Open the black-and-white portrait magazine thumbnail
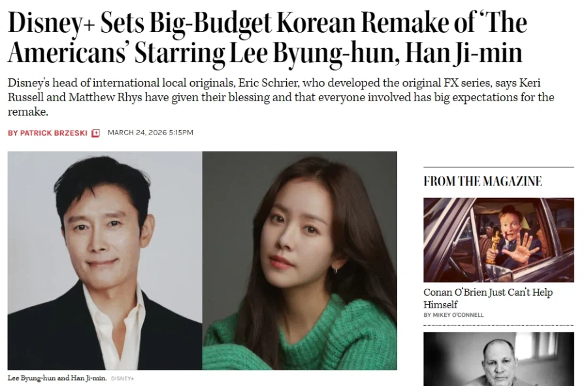This screenshot has height=386, width=588. click(x=498, y=359)
